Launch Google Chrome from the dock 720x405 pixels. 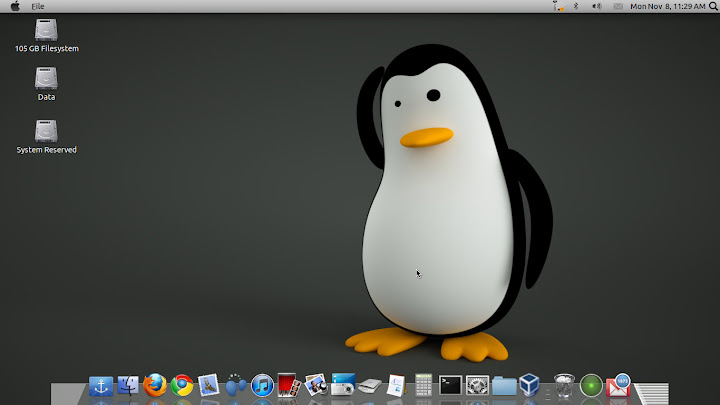point(181,385)
